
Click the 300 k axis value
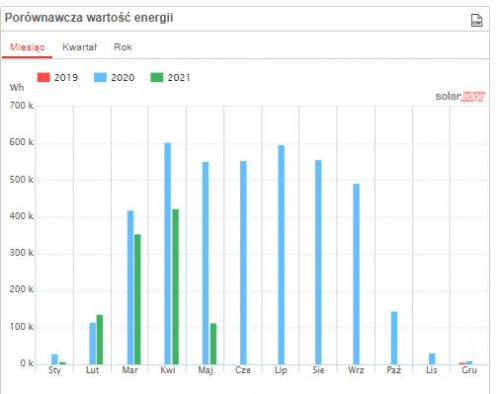(x=22, y=253)
